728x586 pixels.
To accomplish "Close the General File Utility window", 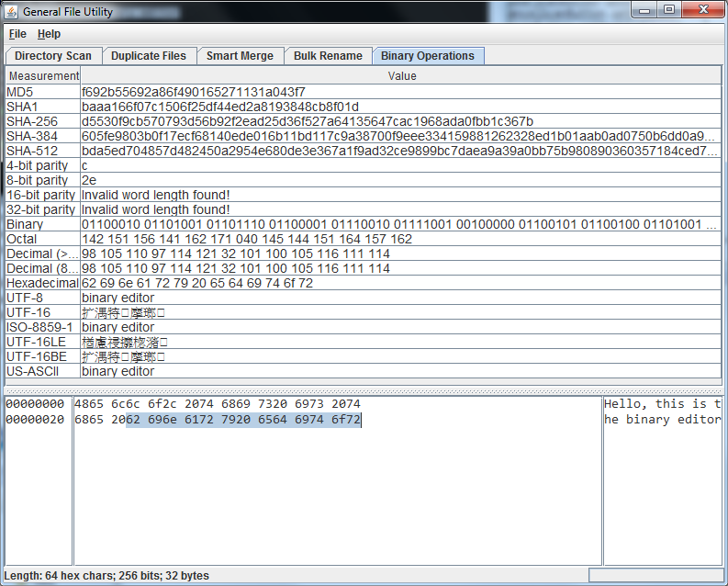I will [703, 10].
